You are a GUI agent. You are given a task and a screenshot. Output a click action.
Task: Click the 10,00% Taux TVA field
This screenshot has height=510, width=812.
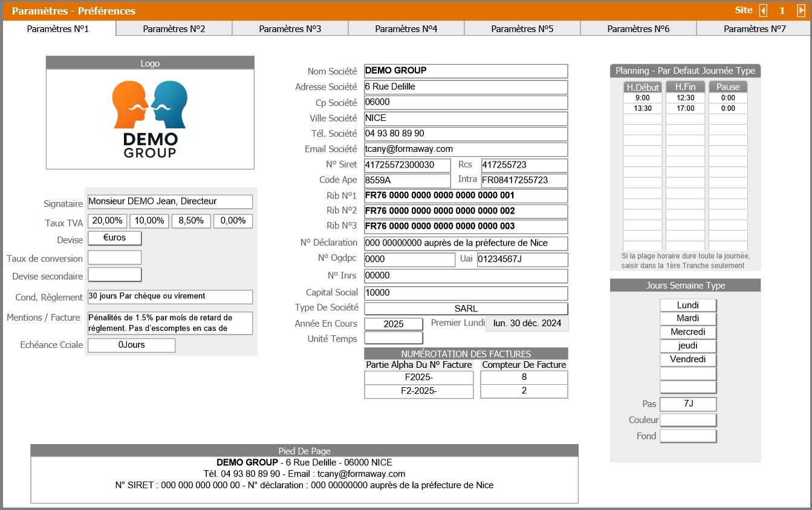pyautogui.click(x=150, y=221)
